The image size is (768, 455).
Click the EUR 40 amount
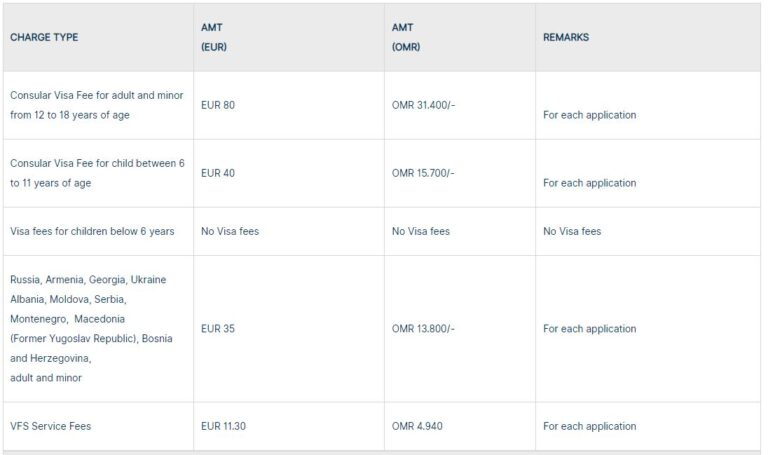(x=218, y=172)
